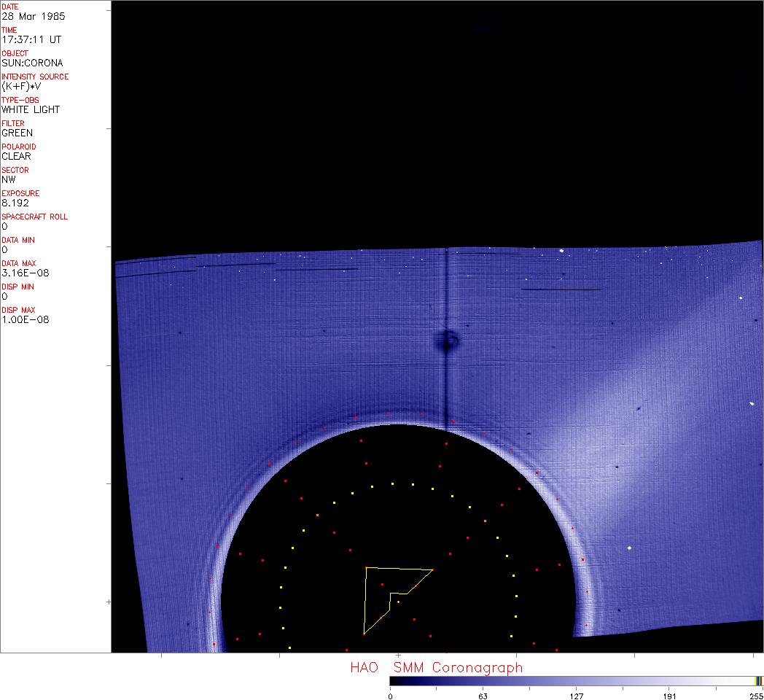Click the (K+F)*V intensity source value

point(20,86)
